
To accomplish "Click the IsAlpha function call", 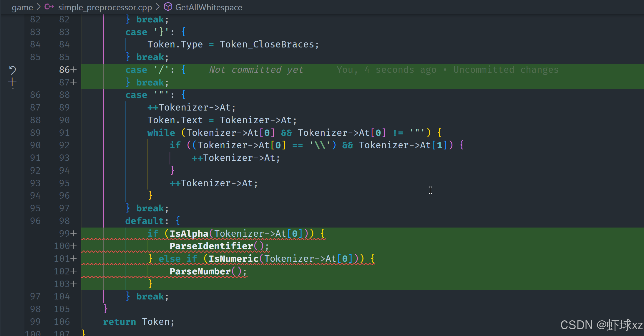I will [189, 234].
